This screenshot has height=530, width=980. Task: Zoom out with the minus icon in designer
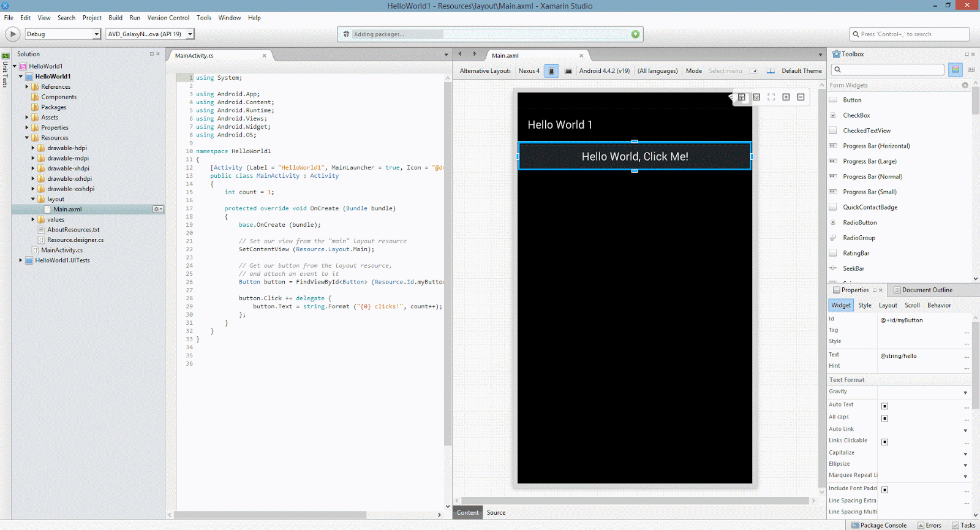click(x=801, y=97)
